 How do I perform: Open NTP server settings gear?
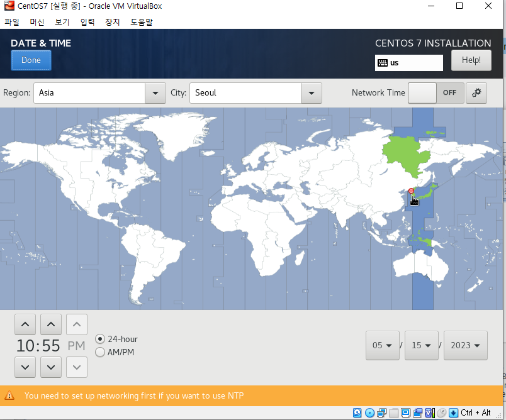(x=476, y=93)
